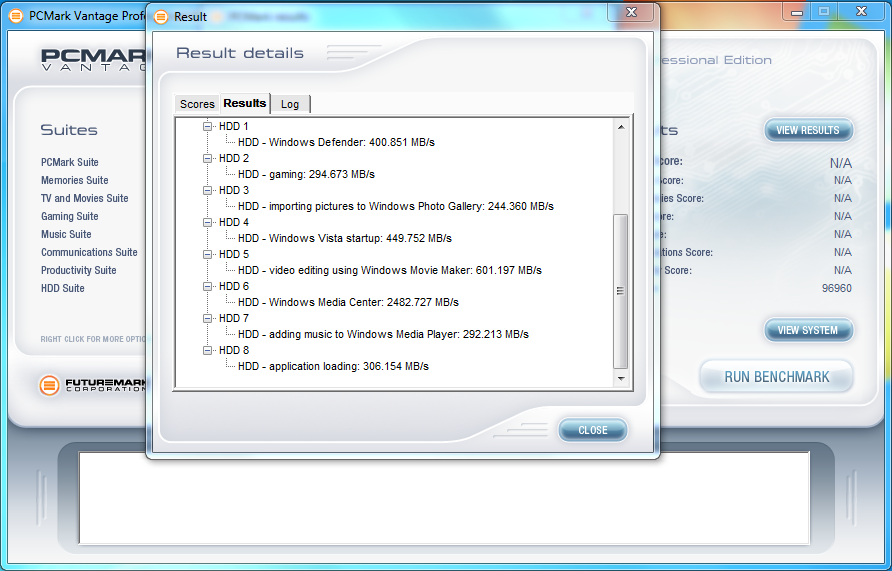
Task: Select importing pictures to Photo Gallery row
Action: [x=395, y=206]
